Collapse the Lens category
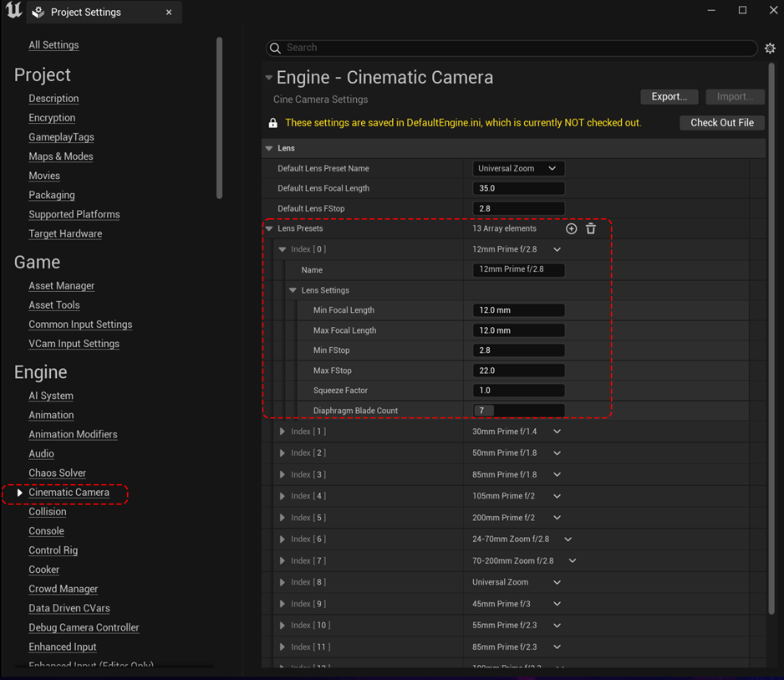This screenshot has height=680, width=784. pos(269,148)
